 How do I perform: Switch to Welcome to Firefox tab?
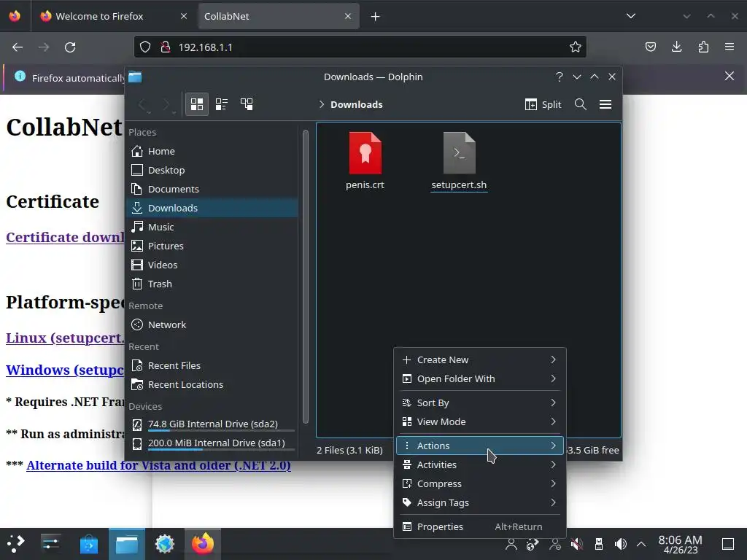point(113,16)
